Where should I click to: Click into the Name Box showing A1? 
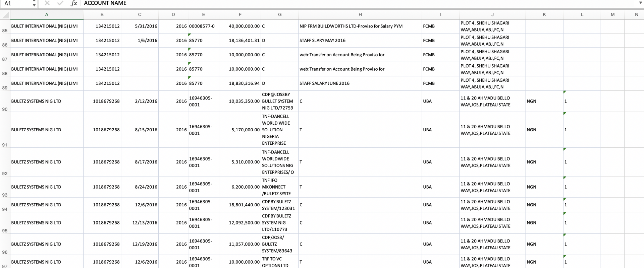16,3
